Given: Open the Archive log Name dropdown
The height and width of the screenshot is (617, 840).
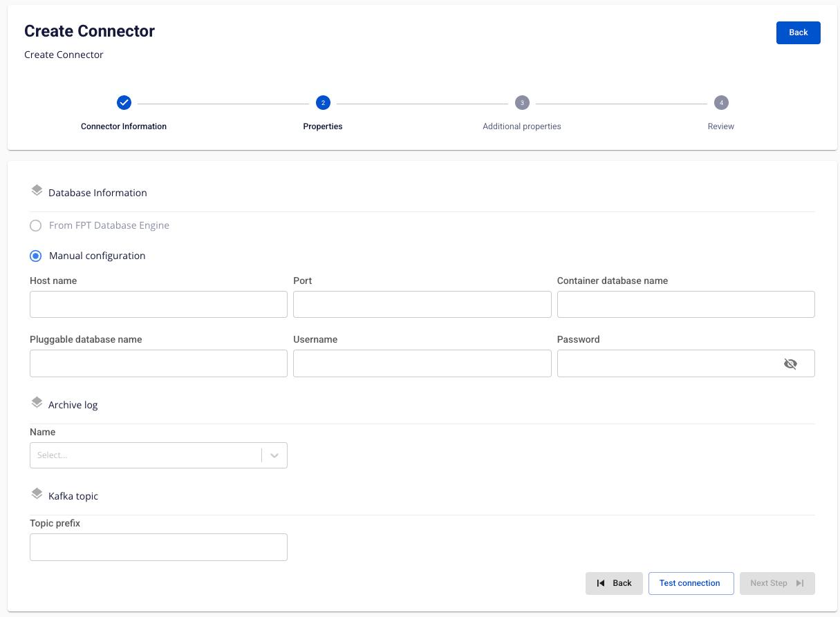Looking at the screenshot, I should pyautogui.click(x=145, y=455).
